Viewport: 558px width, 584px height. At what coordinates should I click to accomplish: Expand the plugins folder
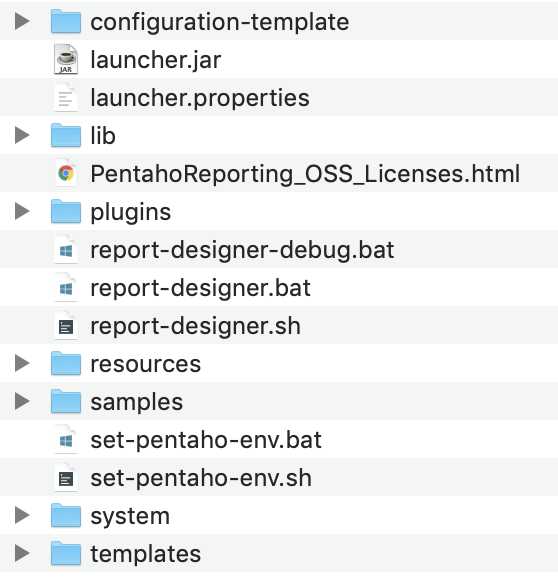coord(22,211)
